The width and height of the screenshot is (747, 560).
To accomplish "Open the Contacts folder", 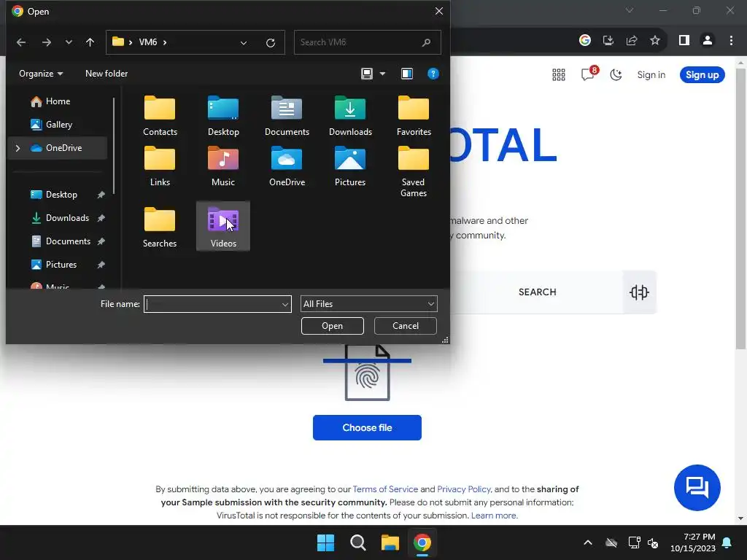I will (160, 116).
